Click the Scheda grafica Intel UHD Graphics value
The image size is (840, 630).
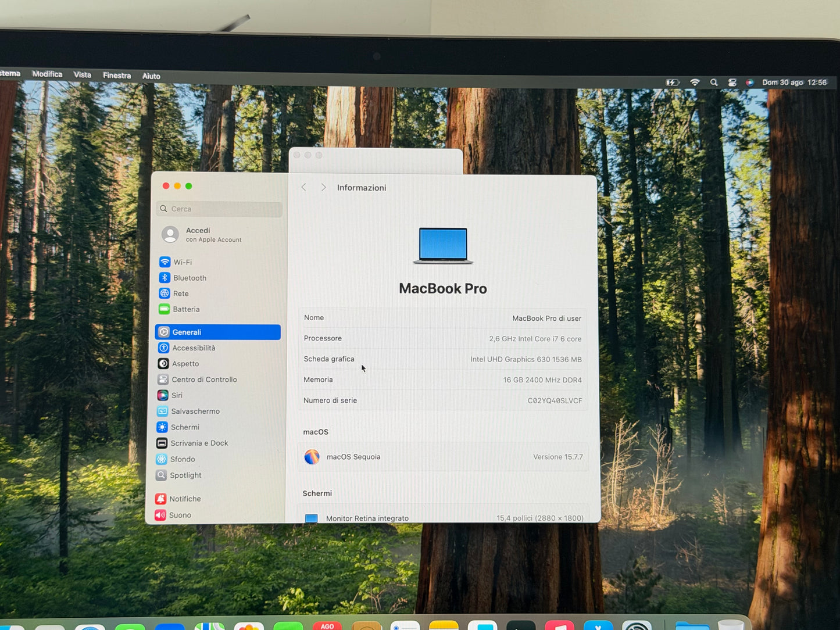[x=526, y=359]
